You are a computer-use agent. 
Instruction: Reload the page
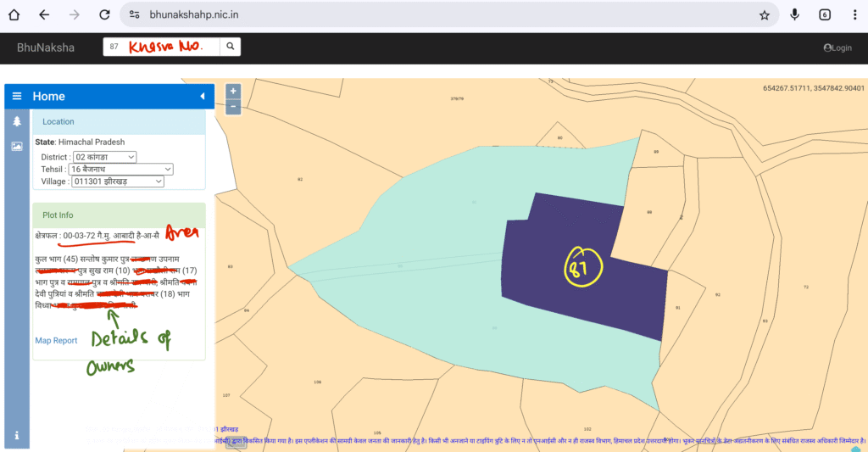pyautogui.click(x=104, y=15)
